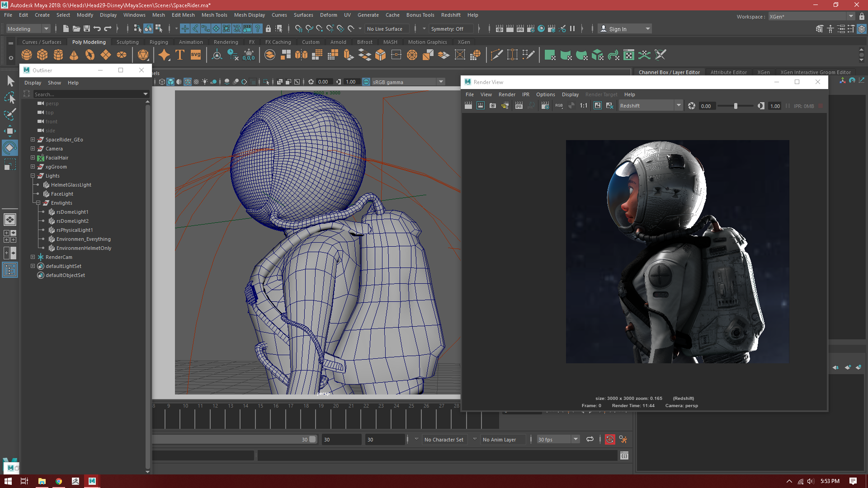Viewport: 868px width, 488px height.
Task: Click the No Character Set button
Action: click(x=444, y=439)
